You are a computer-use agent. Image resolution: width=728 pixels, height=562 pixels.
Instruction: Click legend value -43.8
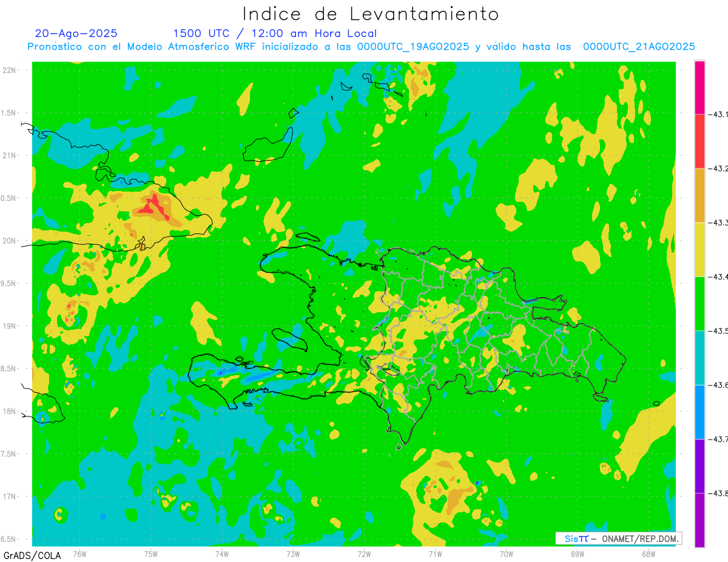click(717, 493)
